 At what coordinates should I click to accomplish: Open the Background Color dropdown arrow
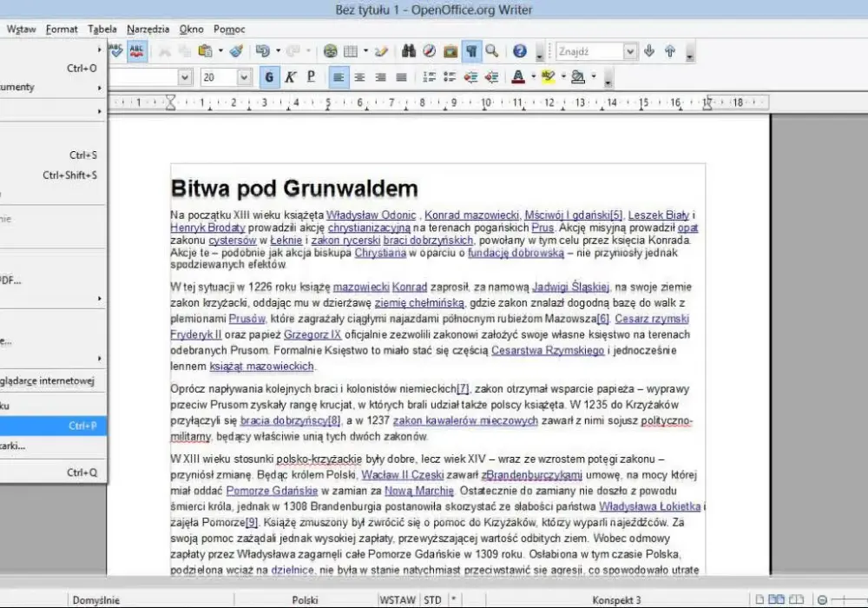tap(594, 77)
